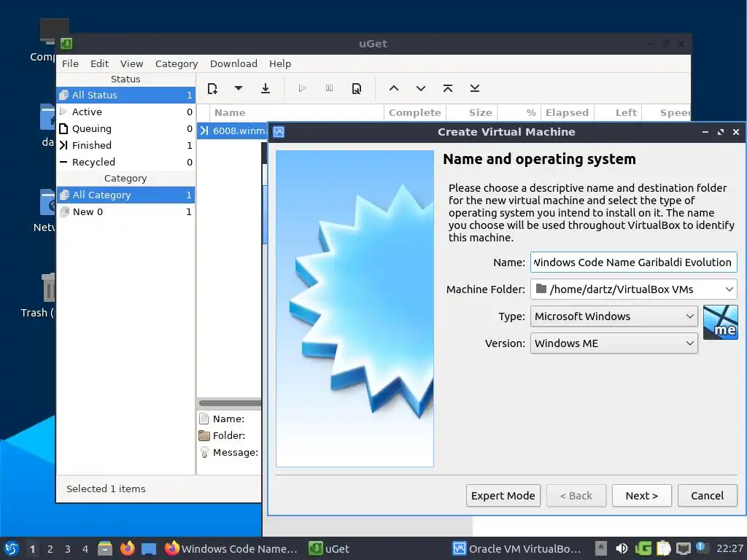Click the disabled Back button
747x560 pixels.
(576, 496)
